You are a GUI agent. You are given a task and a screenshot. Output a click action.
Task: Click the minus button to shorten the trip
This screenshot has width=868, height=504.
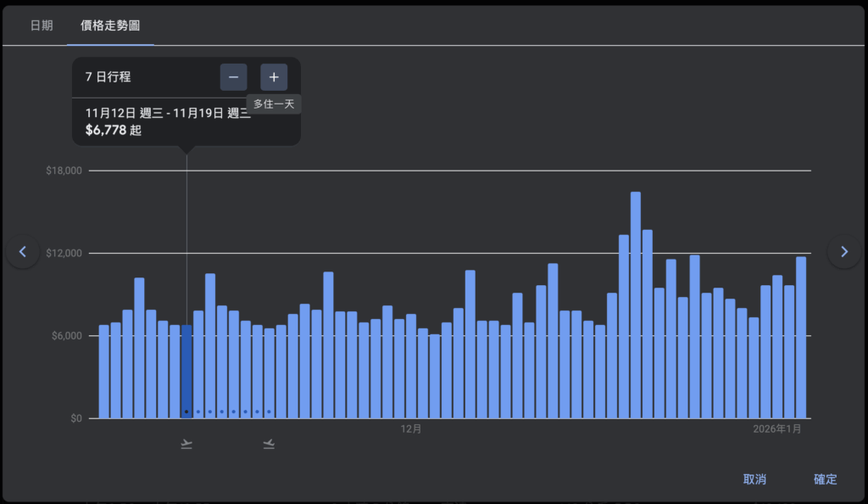point(233,77)
